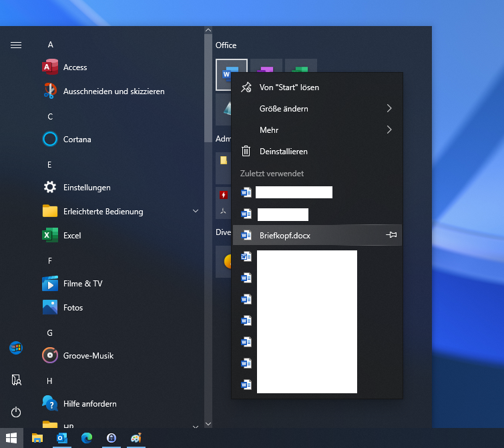Click the documents search icon in Start sidebar

click(x=16, y=380)
